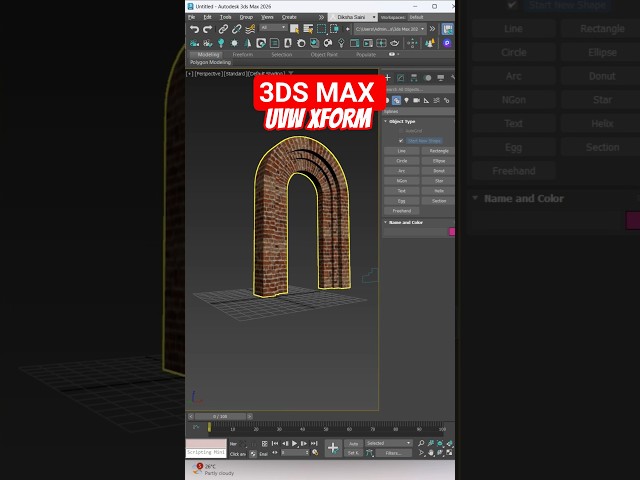Viewport: 640px width, 480px height.
Task: Click the Line spline button
Action: (x=402, y=151)
